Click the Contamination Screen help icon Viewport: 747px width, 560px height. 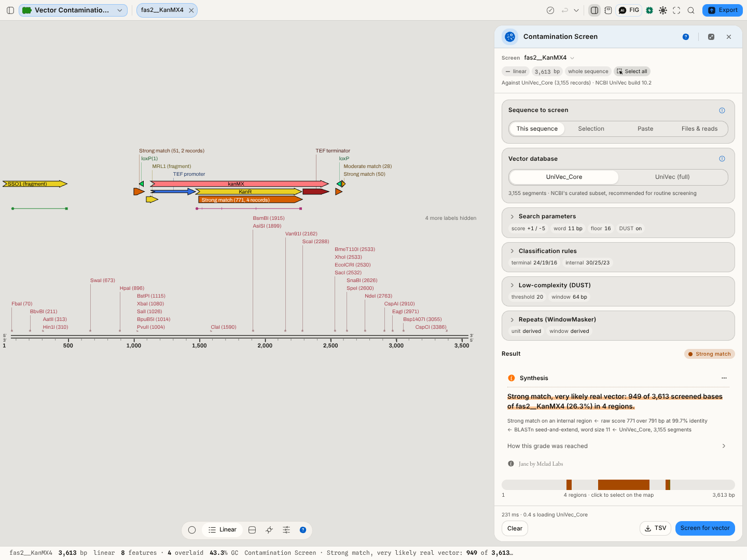point(686,37)
